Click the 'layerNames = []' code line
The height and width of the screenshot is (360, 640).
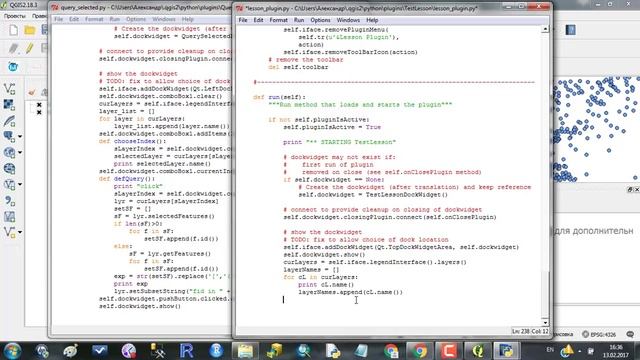click(311, 270)
